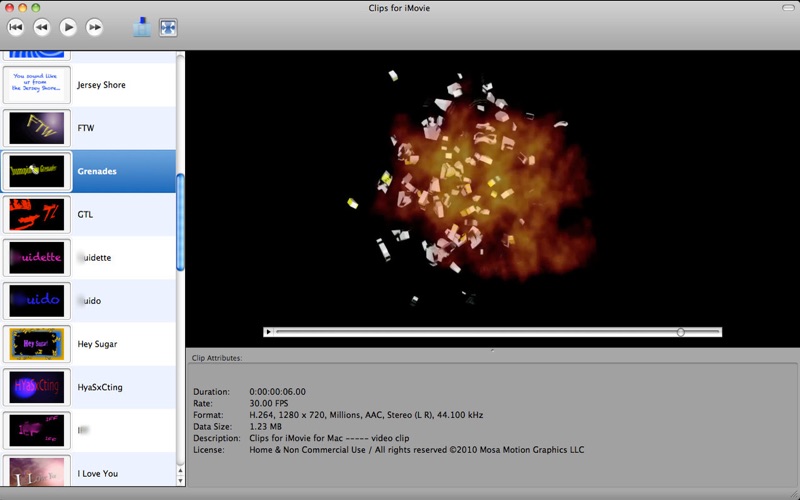Click the skip-to-beginning toolbar button
800x500 pixels.
[x=16, y=27]
